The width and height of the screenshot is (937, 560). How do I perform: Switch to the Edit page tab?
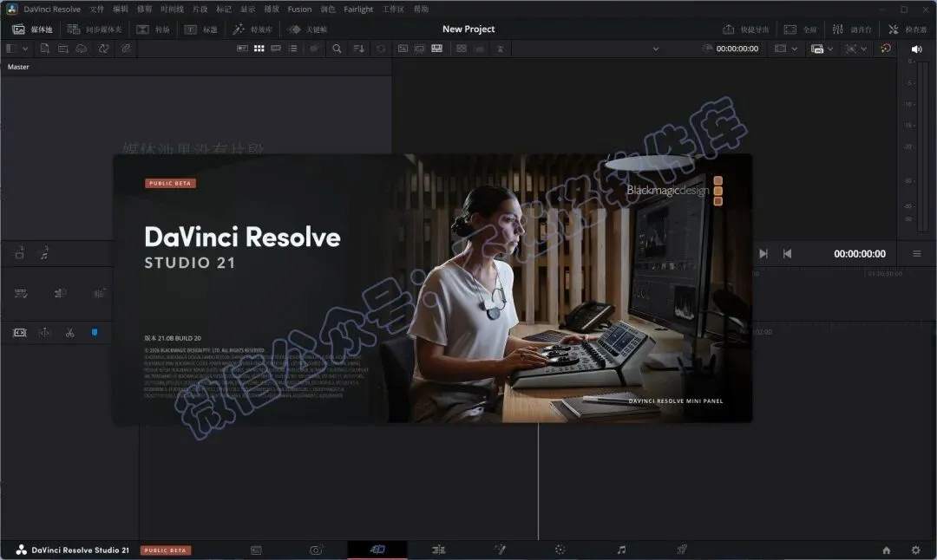tap(439, 550)
